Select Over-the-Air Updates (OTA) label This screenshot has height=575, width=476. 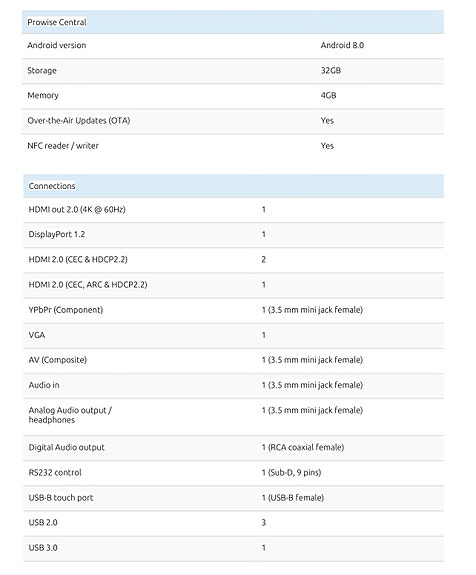(79, 121)
